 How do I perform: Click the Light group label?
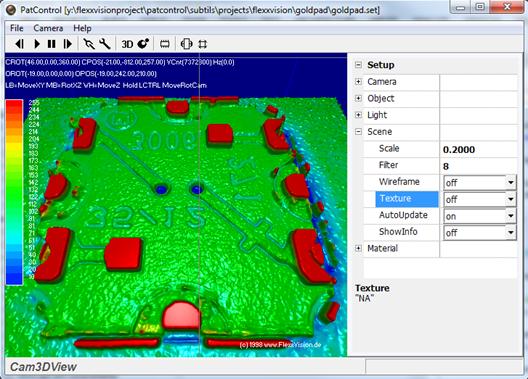point(377,115)
